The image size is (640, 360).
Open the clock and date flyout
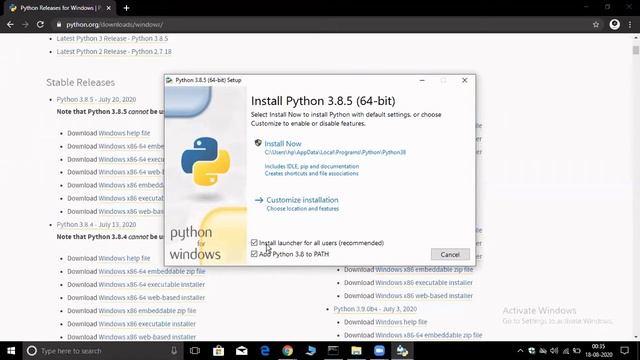pos(598,351)
